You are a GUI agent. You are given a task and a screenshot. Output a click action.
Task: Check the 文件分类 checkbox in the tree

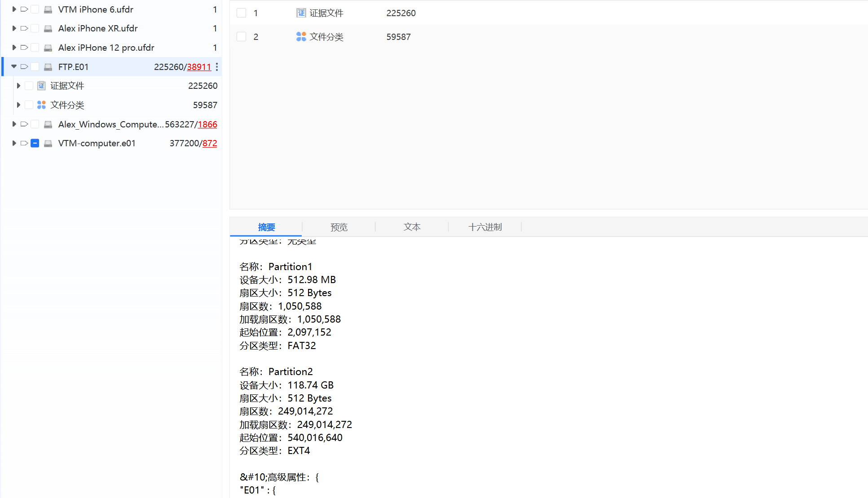pos(29,105)
